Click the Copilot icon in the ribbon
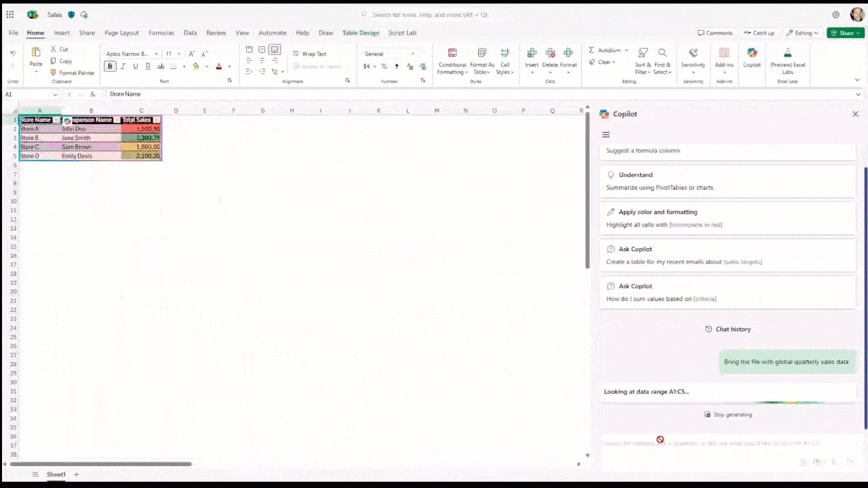This screenshot has height=488, width=868. coord(751,54)
